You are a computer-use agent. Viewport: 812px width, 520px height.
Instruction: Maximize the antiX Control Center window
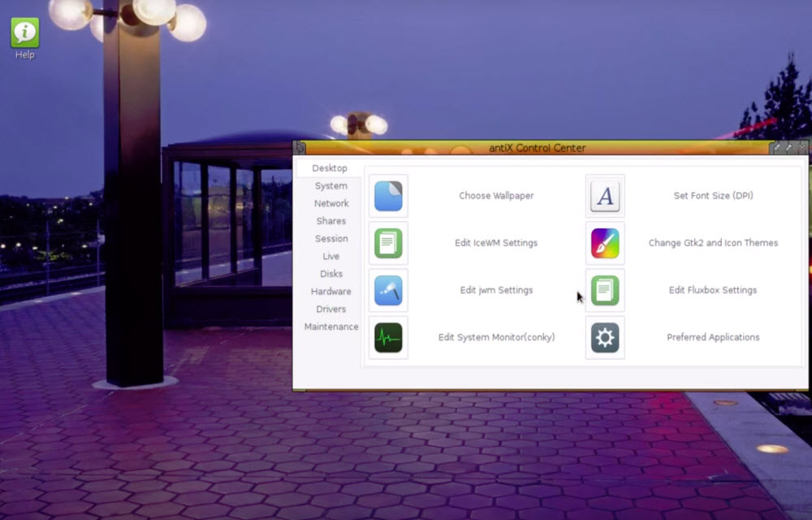pyautogui.click(x=788, y=148)
